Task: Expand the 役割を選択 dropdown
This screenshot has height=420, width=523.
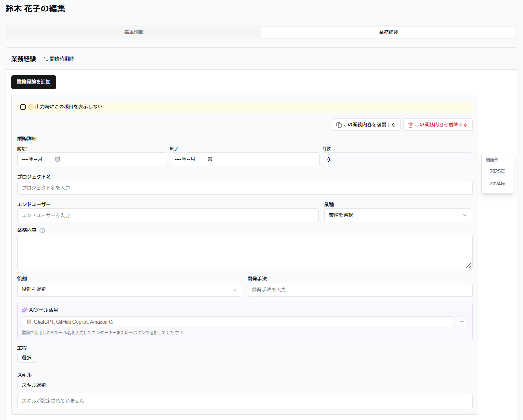Action: [x=130, y=290]
